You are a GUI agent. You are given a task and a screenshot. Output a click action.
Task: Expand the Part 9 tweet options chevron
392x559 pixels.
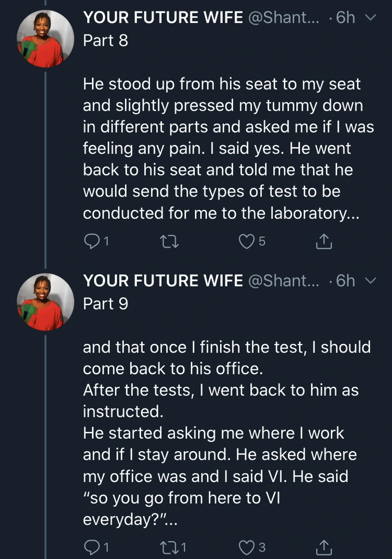point(370,281)
